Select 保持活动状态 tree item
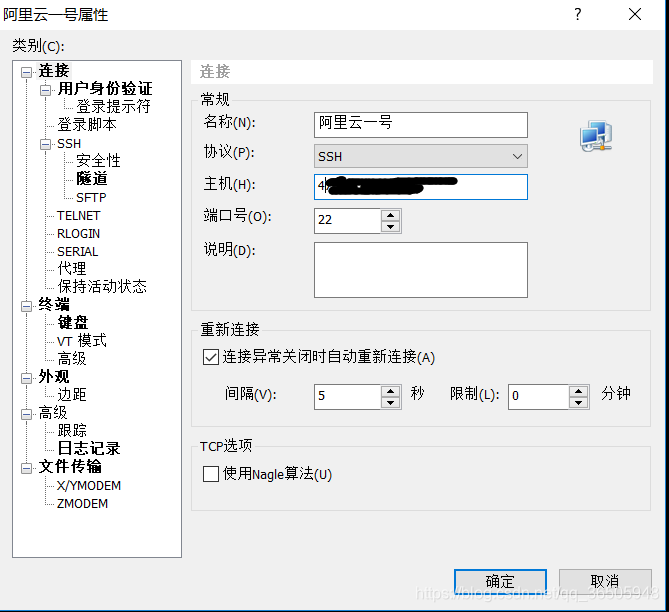 pyautogui.click(x=102, y=286)
